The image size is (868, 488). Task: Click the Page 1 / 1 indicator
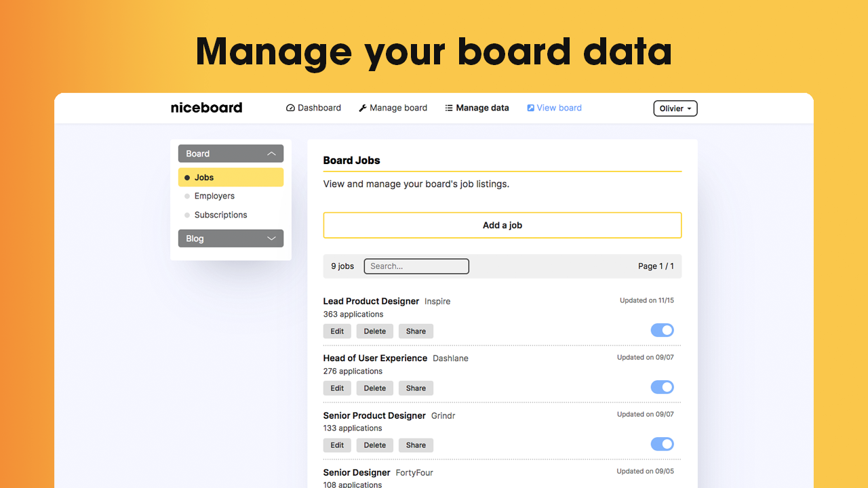tap(656, 266)
